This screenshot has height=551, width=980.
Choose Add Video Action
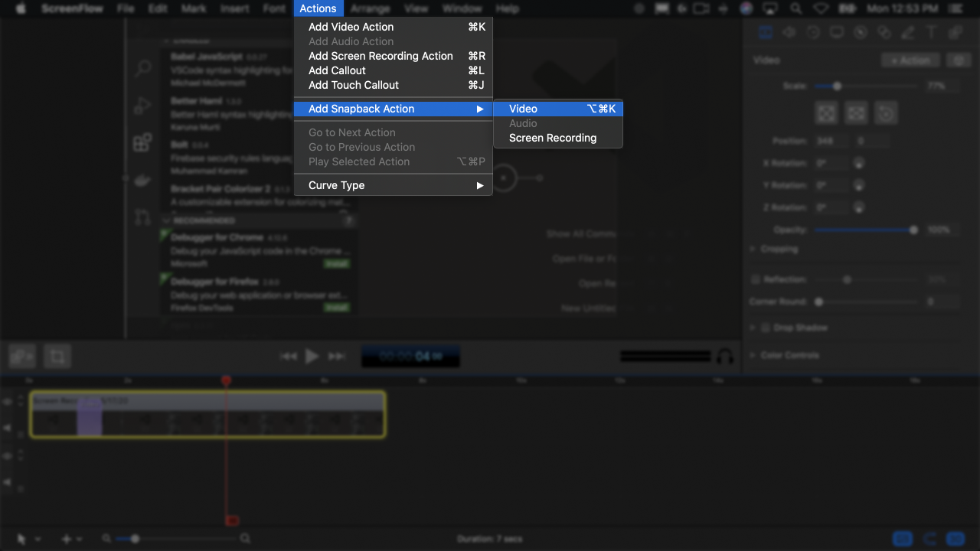[393, 27]
